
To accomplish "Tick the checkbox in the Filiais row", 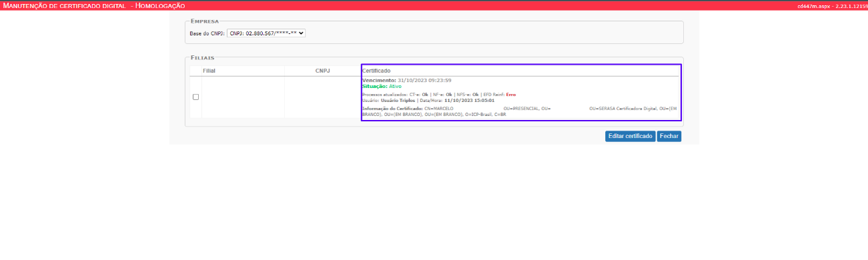I will (x=195, y=97).
